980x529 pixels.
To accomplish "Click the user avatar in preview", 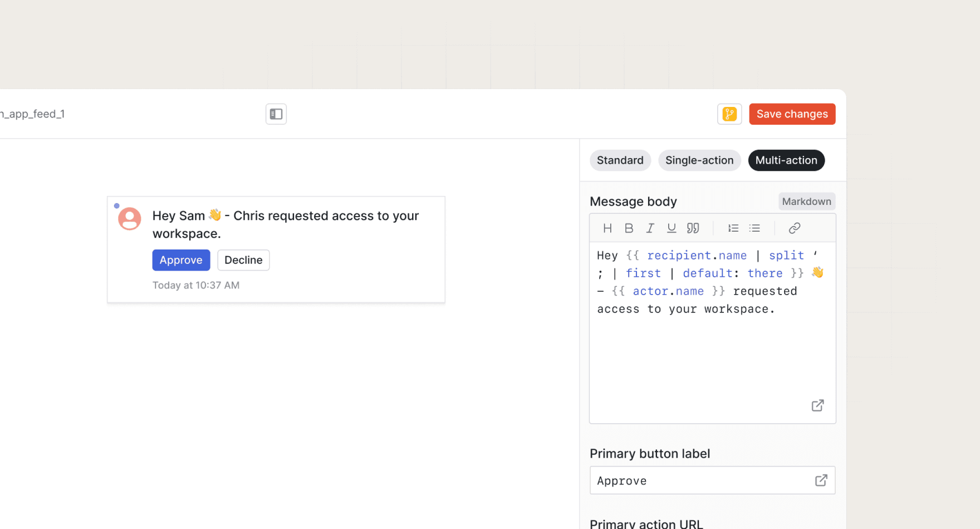I will pyautogui.click(x=130, y=219).
